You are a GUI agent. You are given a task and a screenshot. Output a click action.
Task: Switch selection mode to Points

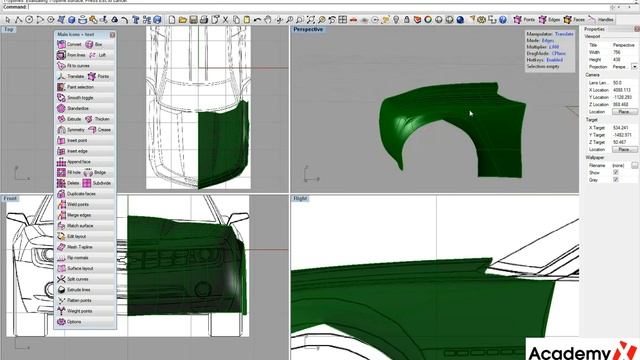click(524, 20)
